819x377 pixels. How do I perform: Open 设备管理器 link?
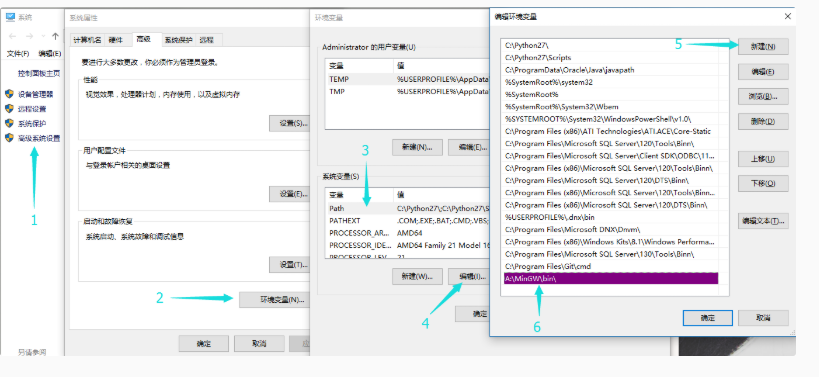(36, 95)
